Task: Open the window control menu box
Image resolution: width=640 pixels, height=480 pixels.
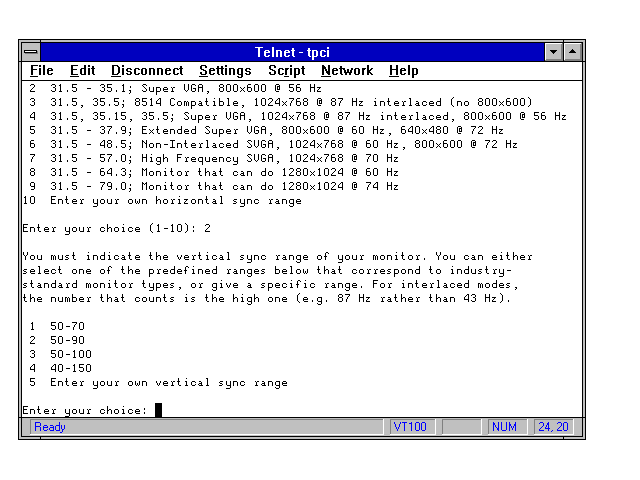Action: 32,52
